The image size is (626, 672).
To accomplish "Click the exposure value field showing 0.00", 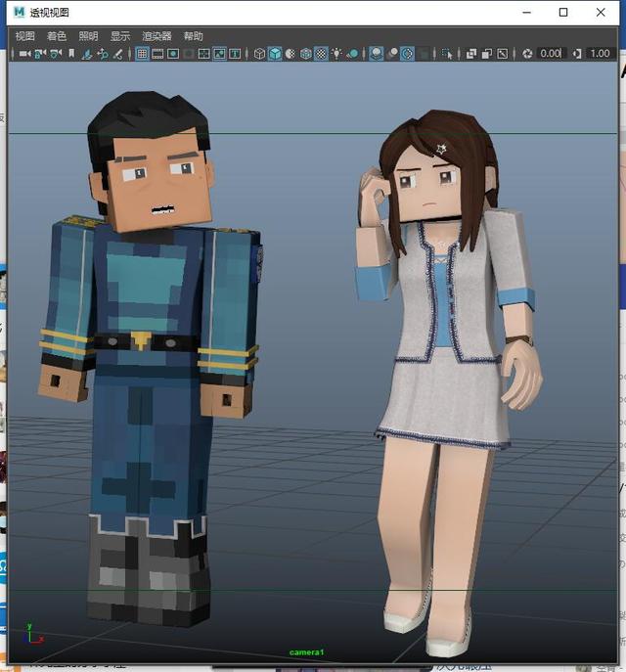I will point(551,54).
